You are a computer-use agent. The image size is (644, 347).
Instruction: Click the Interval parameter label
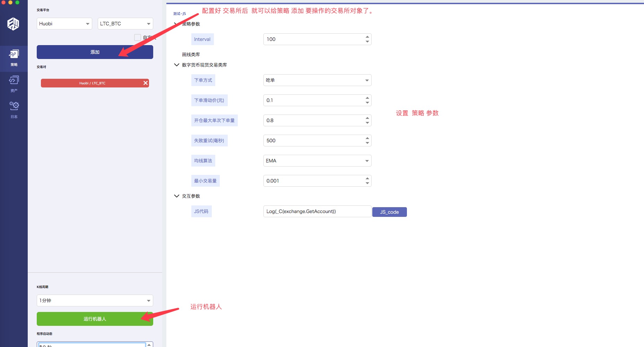(x=202, y=39)
